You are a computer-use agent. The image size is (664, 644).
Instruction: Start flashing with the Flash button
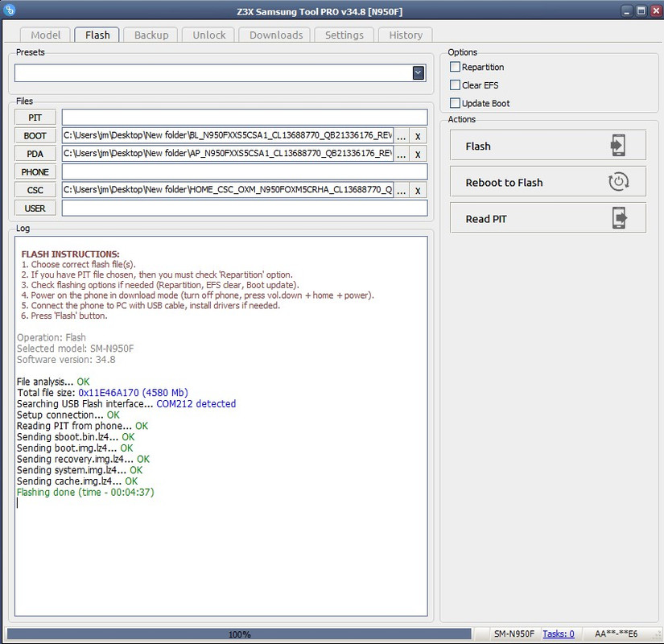point(548,146)
